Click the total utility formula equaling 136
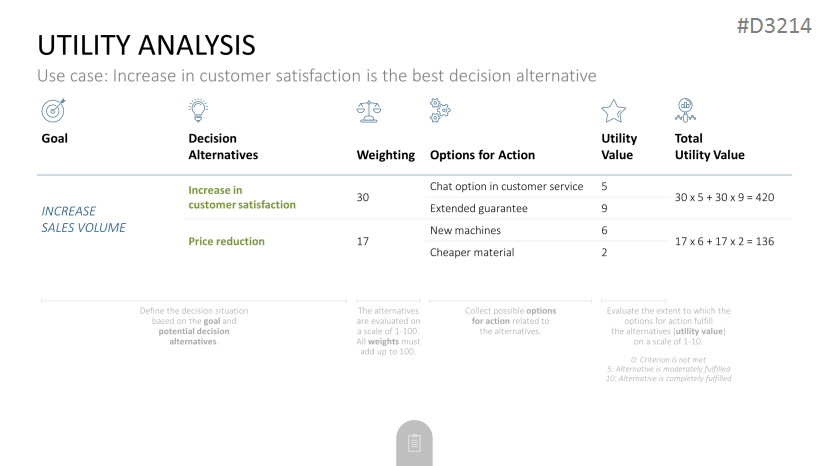Screen dimensions: 829x466 (x=724, y=241)
